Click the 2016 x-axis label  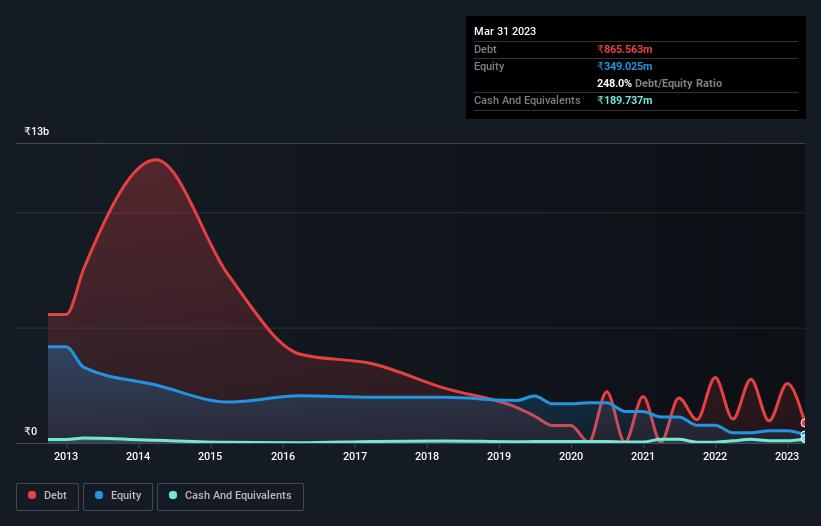point(283,456)
